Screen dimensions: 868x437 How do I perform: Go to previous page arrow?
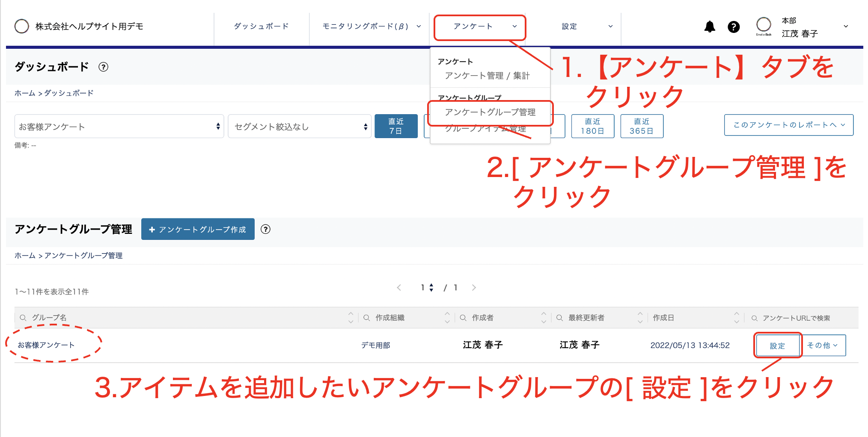pos(399,287)
